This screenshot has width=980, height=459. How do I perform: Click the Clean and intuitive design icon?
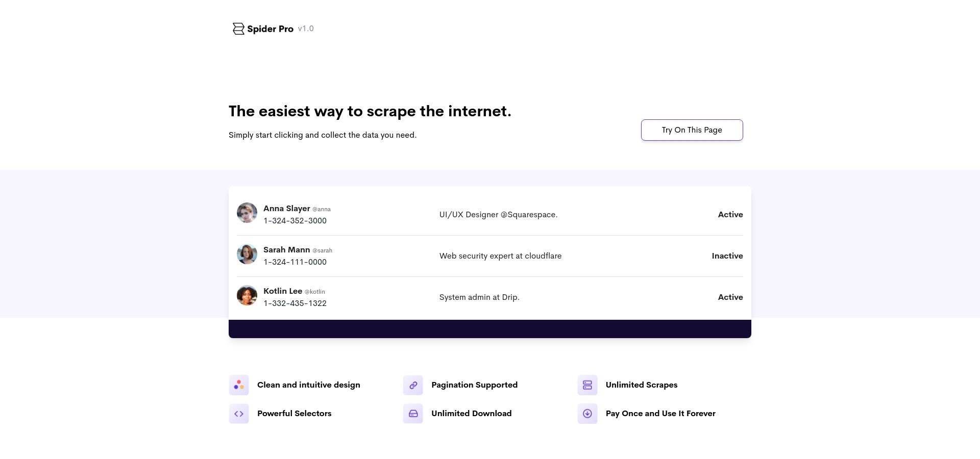click(x=239, y=385)
